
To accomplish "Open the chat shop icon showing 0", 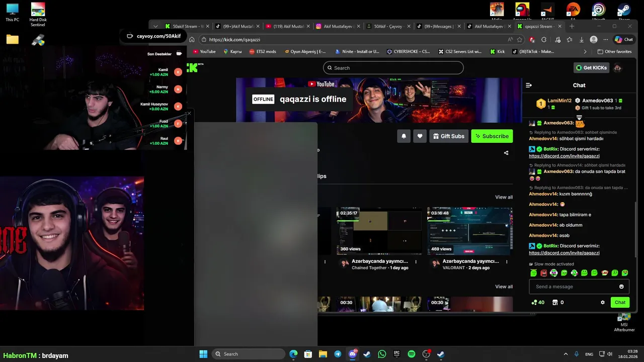I will pyautogui.click(x=558, y=303).
